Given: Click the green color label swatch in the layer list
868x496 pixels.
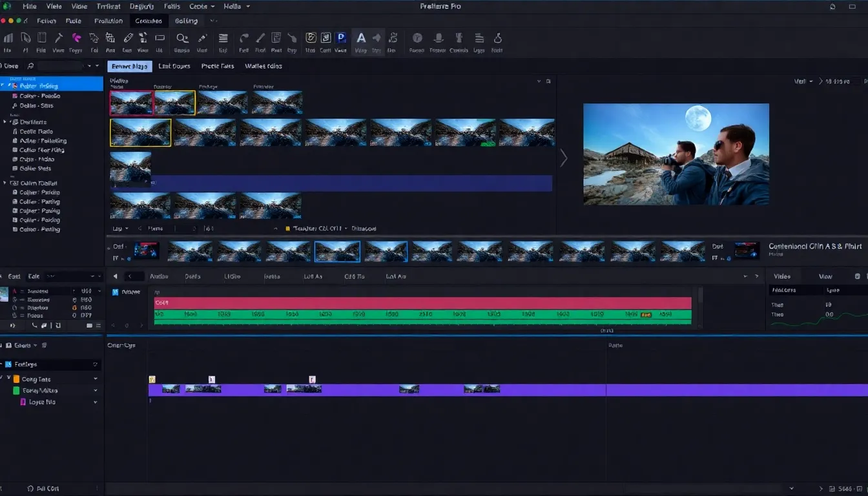Looking at the screenshot, I should [x=16, y=391].
